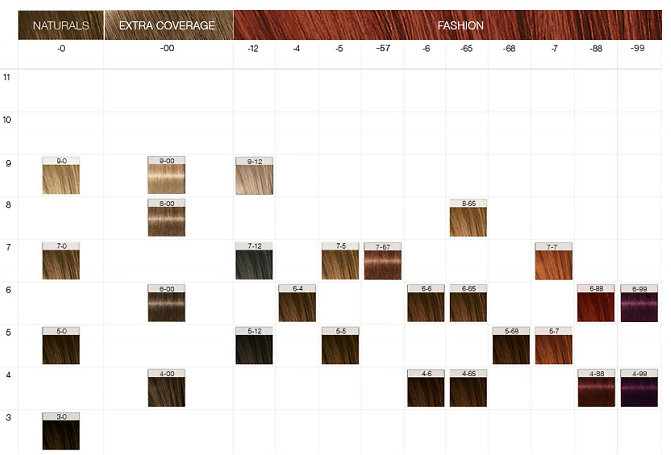This screenshot has height=455, width=671.
Task: Select the NATURALS category header
Action: click(x=61, y=24)
